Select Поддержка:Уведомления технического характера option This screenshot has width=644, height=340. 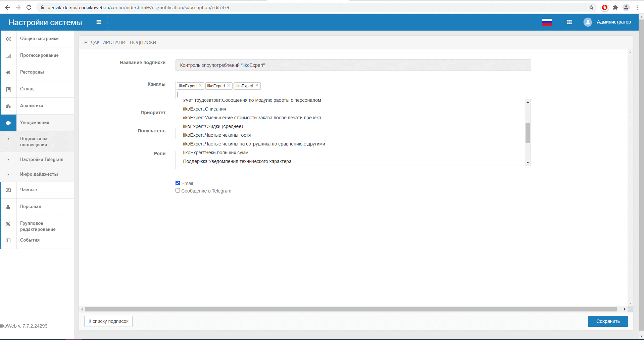click(x=350, y=161)
